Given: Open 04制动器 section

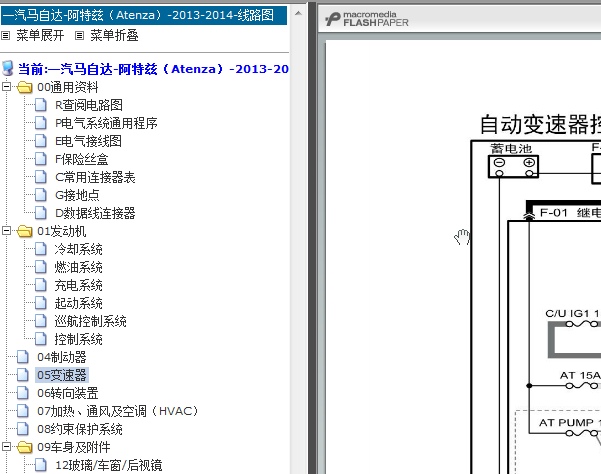Looking at the screenshot, I should [x=62, y=357].
